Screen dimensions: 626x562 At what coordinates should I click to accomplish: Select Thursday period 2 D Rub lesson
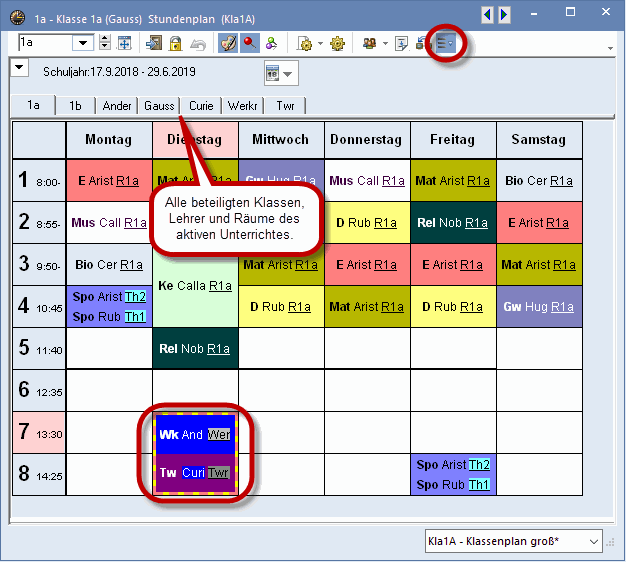click(367, 223)
